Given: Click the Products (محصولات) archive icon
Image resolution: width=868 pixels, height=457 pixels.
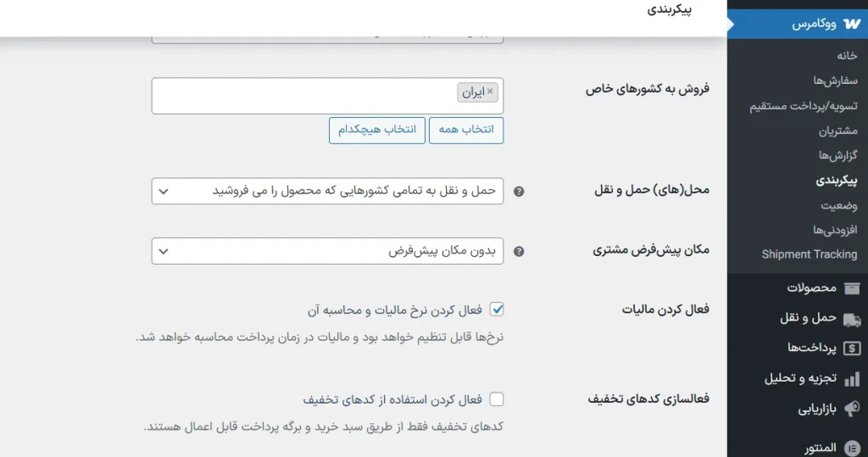Looking at the screenshot, I should coord(852,288).
